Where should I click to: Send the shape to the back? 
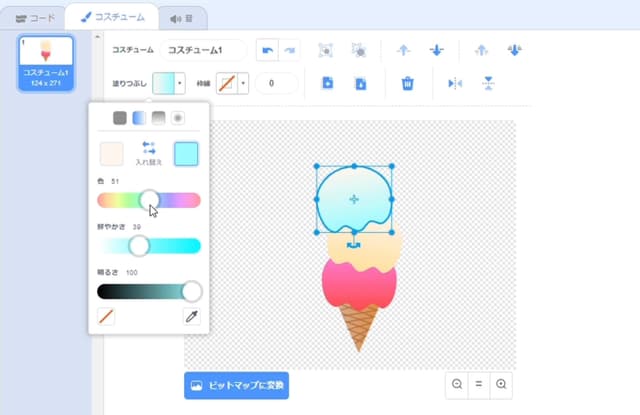click(514, 50)
